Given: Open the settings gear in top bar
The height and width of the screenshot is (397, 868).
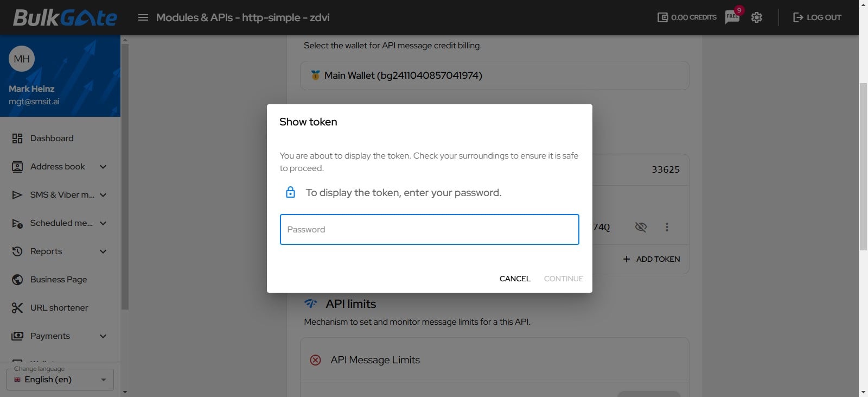Looking at the screenshot, I should tap(756, 17).
